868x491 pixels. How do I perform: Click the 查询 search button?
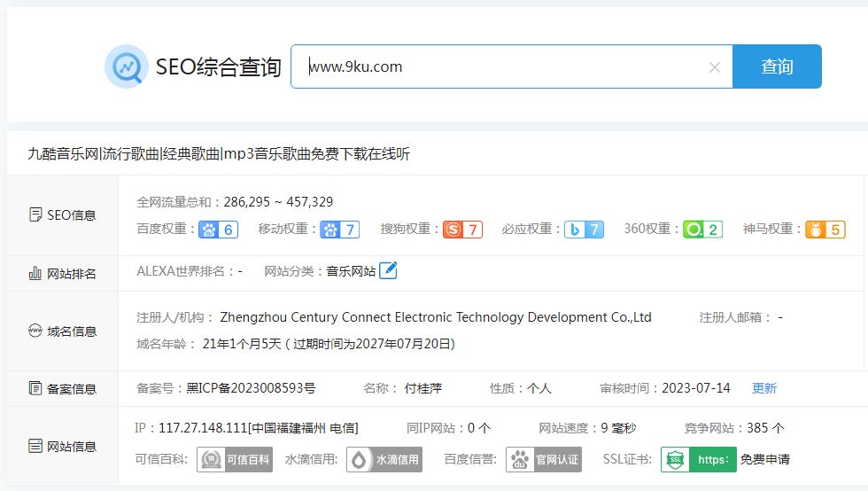[777, 66]
